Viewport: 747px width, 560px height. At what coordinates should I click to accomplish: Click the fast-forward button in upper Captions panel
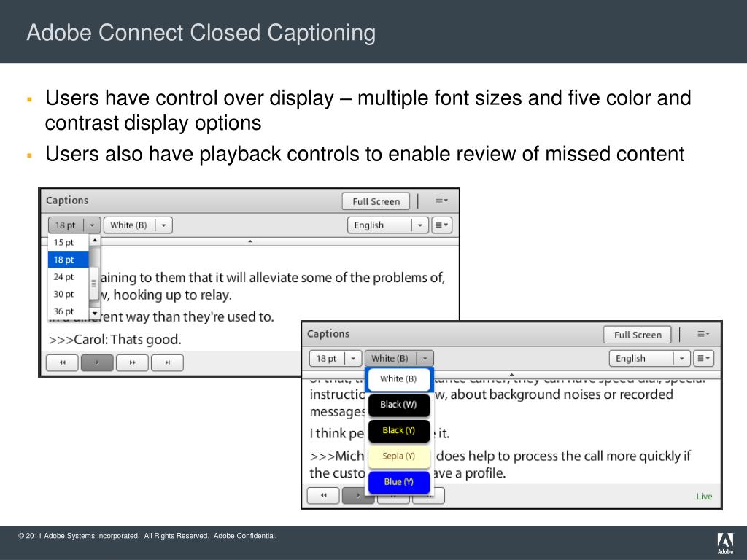(x=132, y=362)
